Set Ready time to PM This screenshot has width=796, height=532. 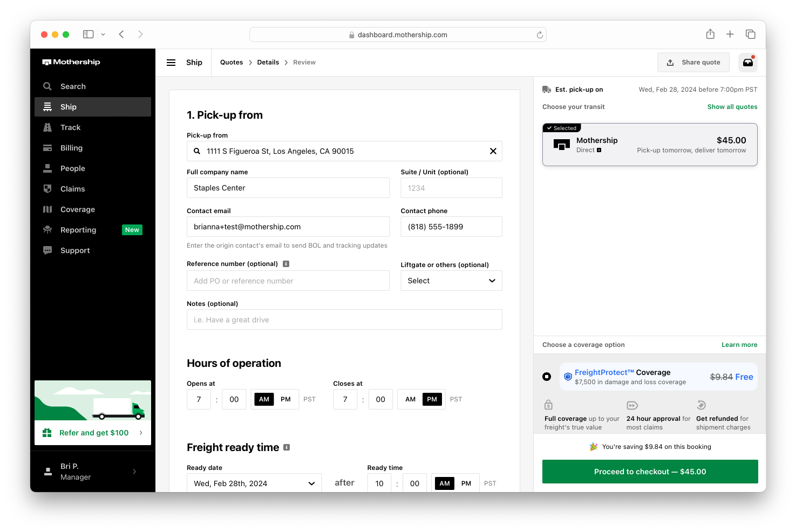466,483
